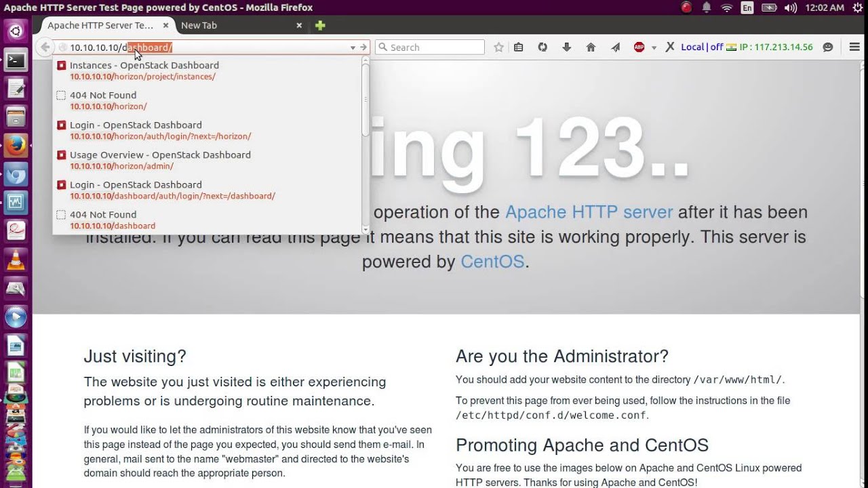Image resolution: width=868 pixels, height=488 pixels.
Task: Open Adblock Plus dropdown arrow
Action: [654, 47]
